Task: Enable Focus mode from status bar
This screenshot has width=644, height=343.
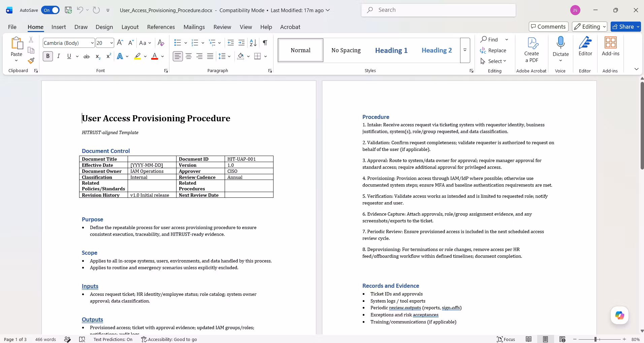Action: coord(506,339)
